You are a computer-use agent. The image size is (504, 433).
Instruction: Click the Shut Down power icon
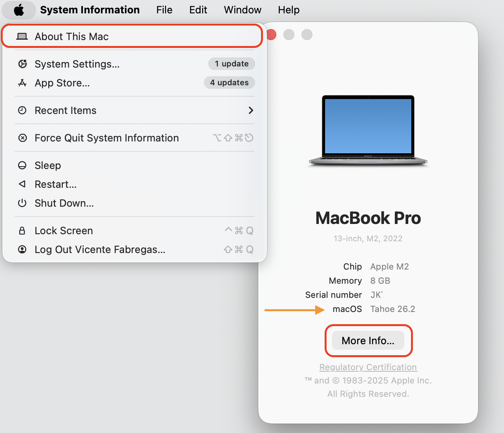tap(22, 203)
